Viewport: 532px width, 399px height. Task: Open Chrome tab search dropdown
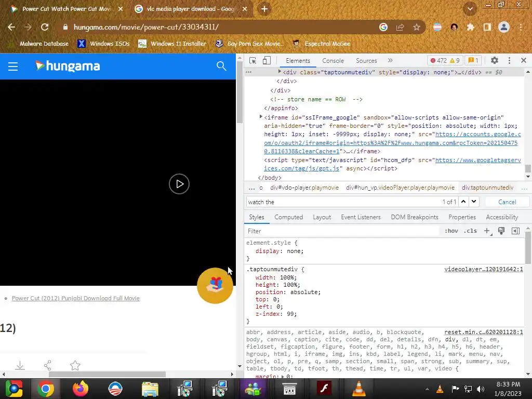(x=470, y=9)
